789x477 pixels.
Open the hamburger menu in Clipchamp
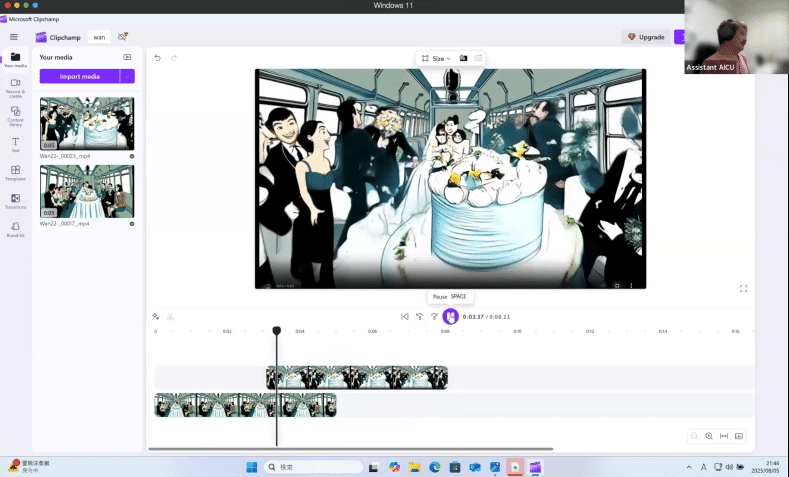click(14, 37)
